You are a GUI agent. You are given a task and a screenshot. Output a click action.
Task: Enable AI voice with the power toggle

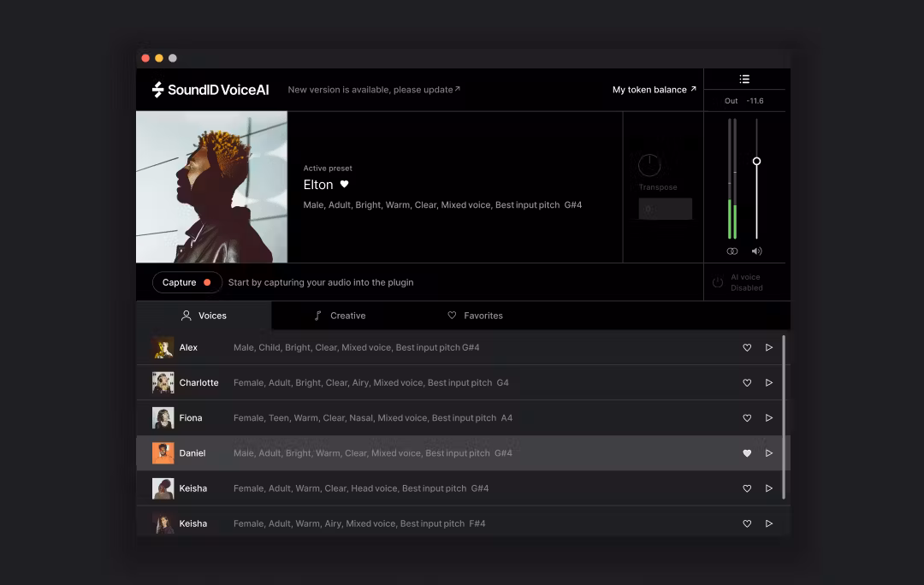point(717,281)
